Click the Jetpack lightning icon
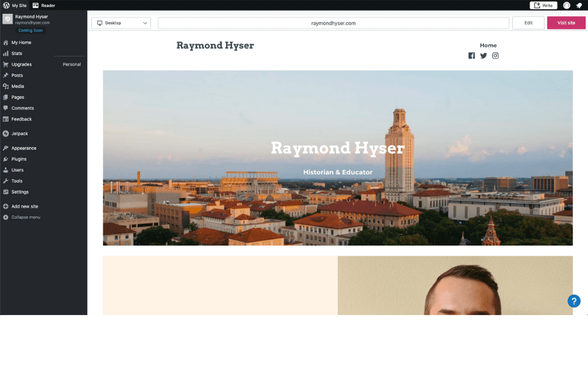 pos(6,133)
